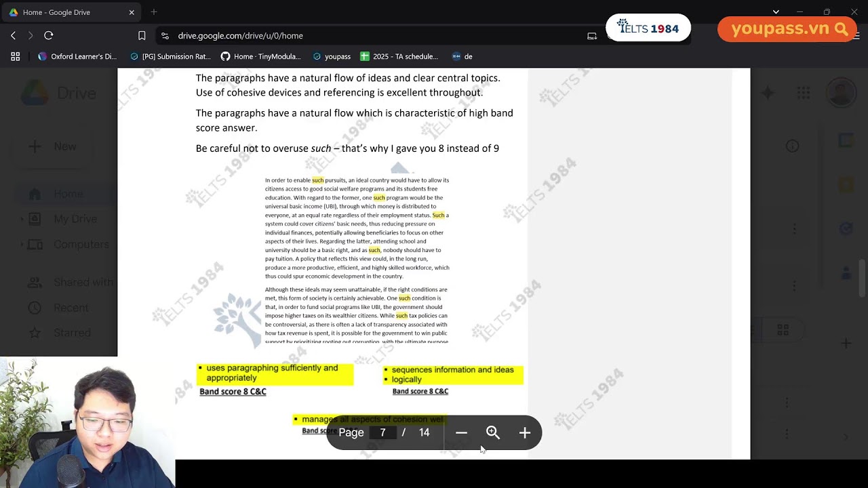Screen dimensions: 868x488
Task: Click the youpass.vn search banner
Action: pos(787,29)
